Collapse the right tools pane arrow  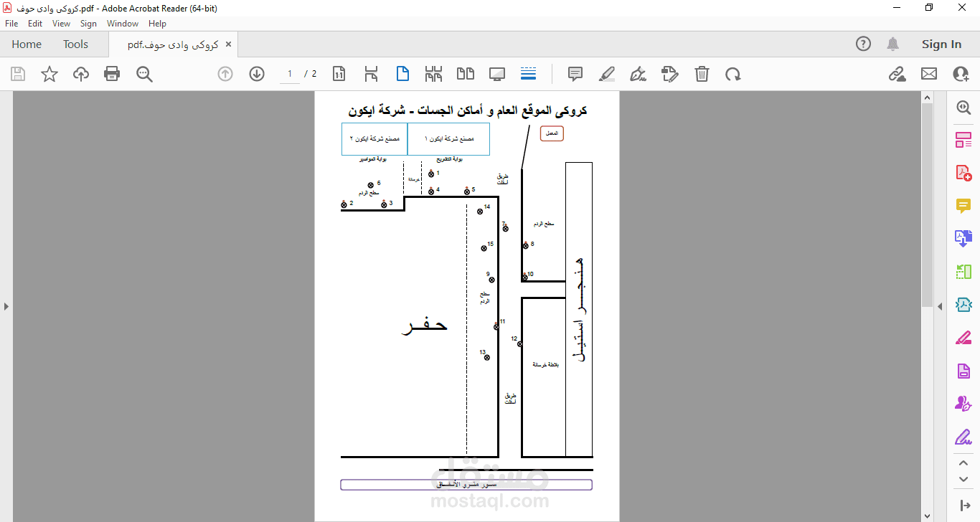941,306
